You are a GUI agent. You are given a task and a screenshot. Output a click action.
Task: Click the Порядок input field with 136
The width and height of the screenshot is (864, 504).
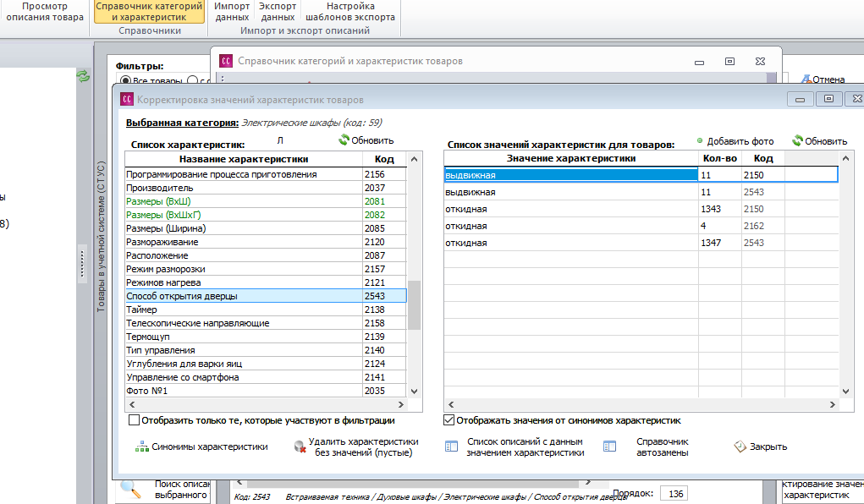pos(674,494)
